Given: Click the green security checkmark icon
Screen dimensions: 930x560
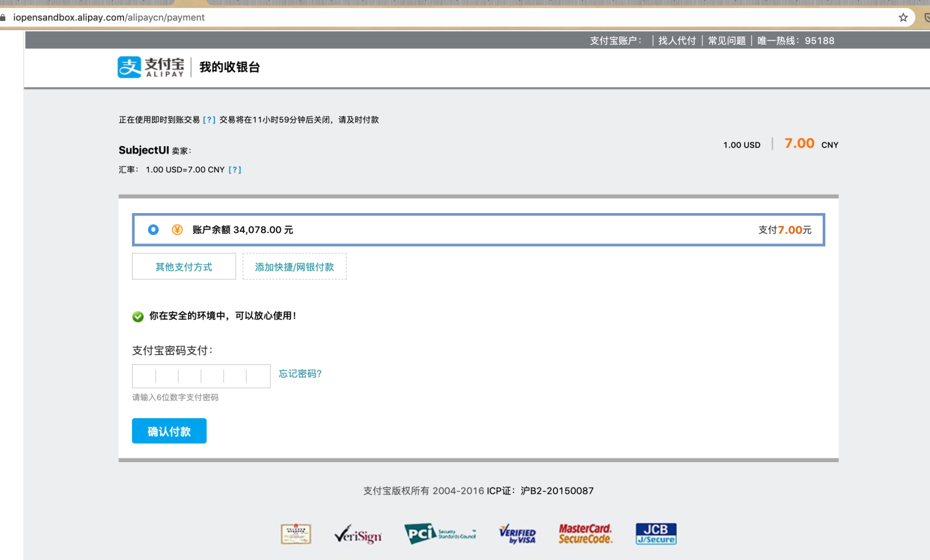Looking at the screenshot, I should coord(138,317).
